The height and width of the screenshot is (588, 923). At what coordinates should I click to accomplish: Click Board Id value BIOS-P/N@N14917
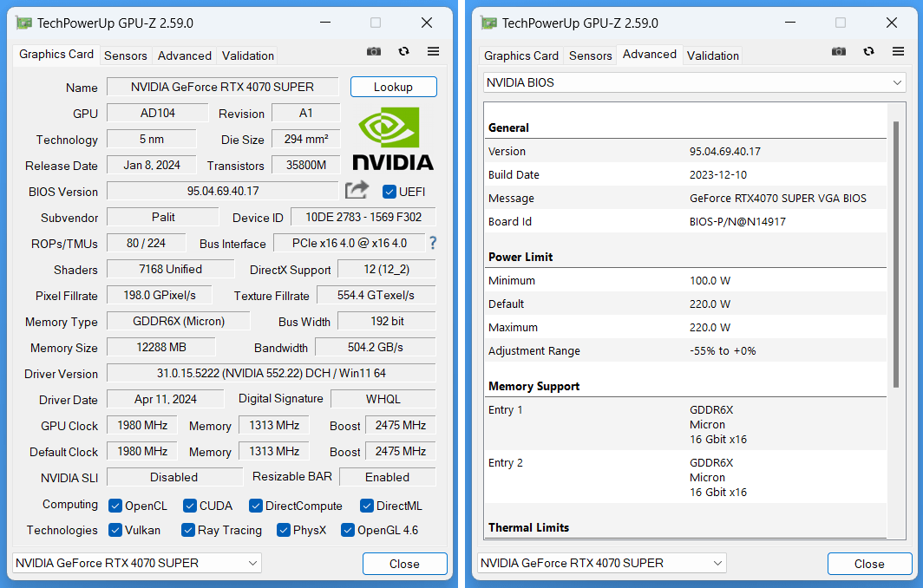tap(737, 222)
